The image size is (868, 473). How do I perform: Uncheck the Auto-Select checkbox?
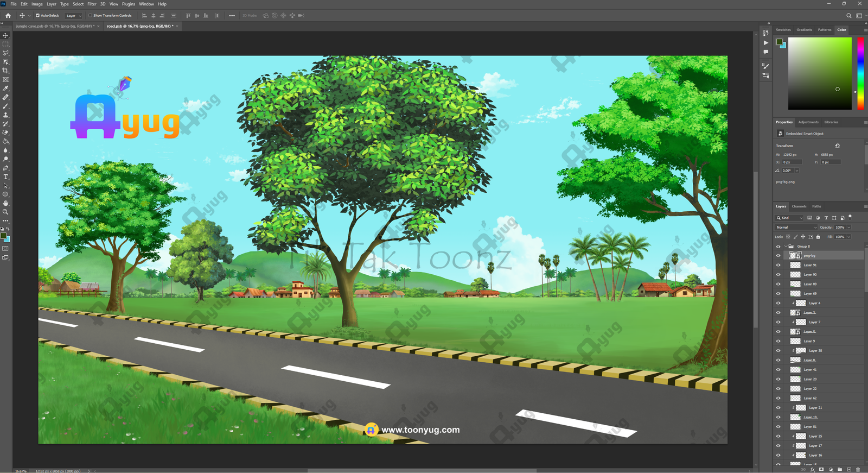pos(37,16)
